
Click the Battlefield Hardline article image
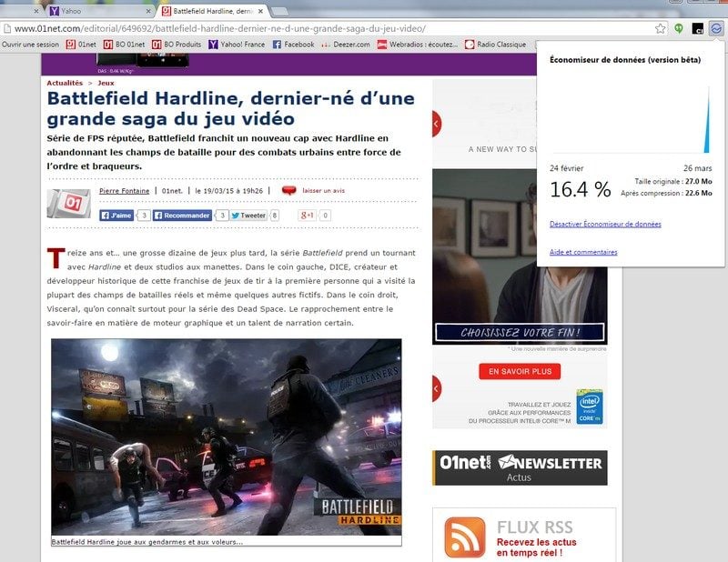pyautogui.click(x=226, y=437)
